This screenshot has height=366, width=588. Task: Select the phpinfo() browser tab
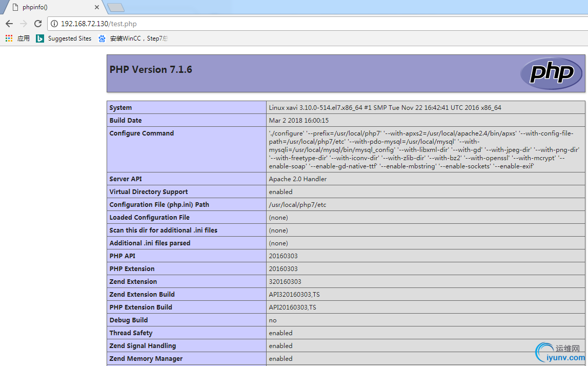pyautogui.click(x=54, y=7)
